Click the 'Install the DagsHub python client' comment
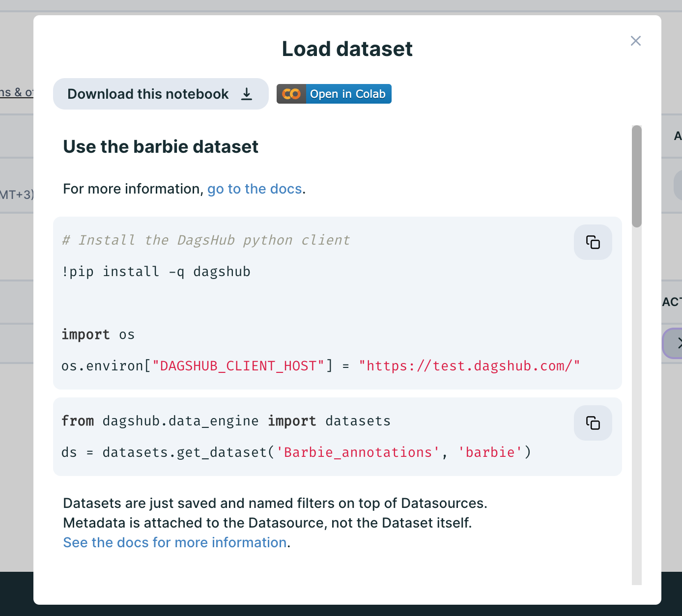The width and height of the screenshot is (682, 616). click(206, 240)
